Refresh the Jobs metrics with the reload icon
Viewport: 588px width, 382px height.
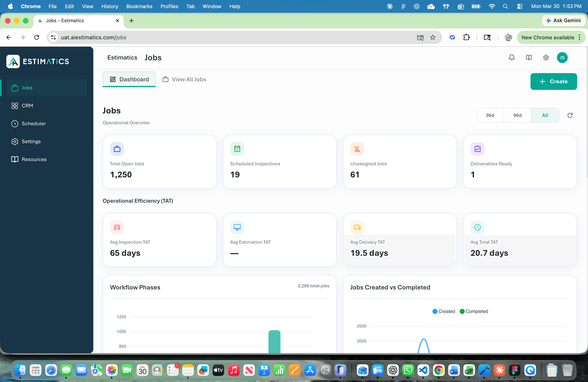570,115
